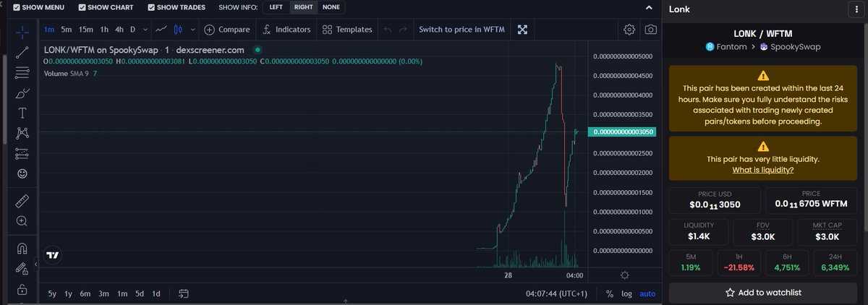Uncheck the Show Trades checkbox
This screenshot has width=868, height=305.
click(x=151, y=7)
